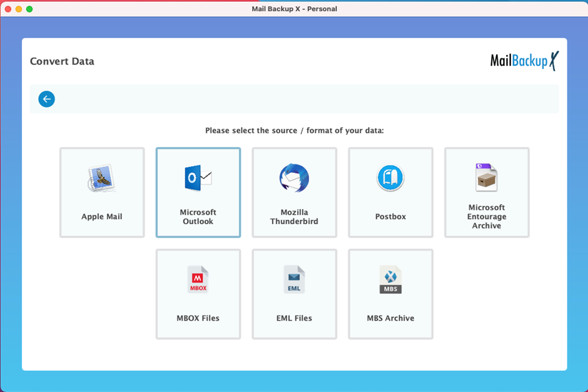Image resolution: width=588 pixels, height=392 pixels.
Task: Click the 'Mail Backup X - Personal' window title
Action: [x=295, y=9]
